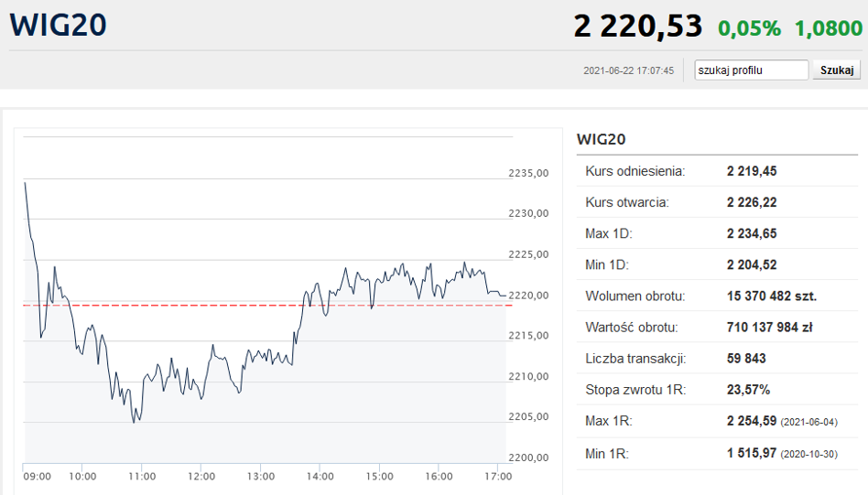Click the 09:00 label on time axis
Screen dimensions: 868x495
(38, 477)
